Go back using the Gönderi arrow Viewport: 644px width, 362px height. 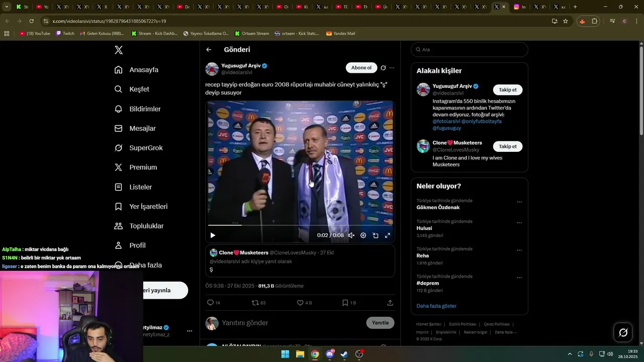point(209,50)
